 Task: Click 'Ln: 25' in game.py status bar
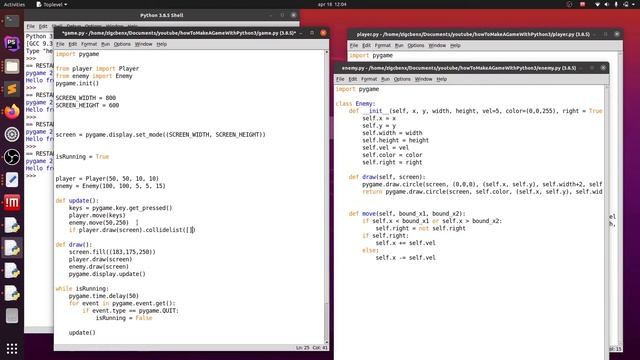pyautogui.click(x=302, y=348)
